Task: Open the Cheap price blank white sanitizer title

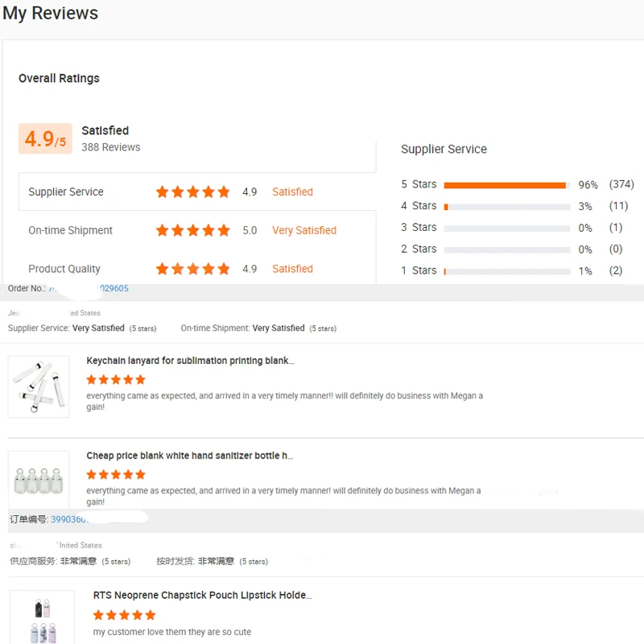Action: [189, 456]
